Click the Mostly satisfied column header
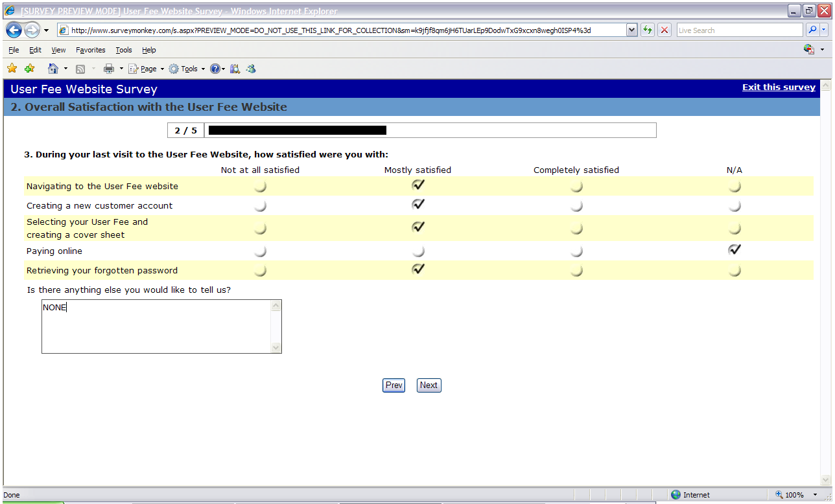 click(x=417, y=170)
